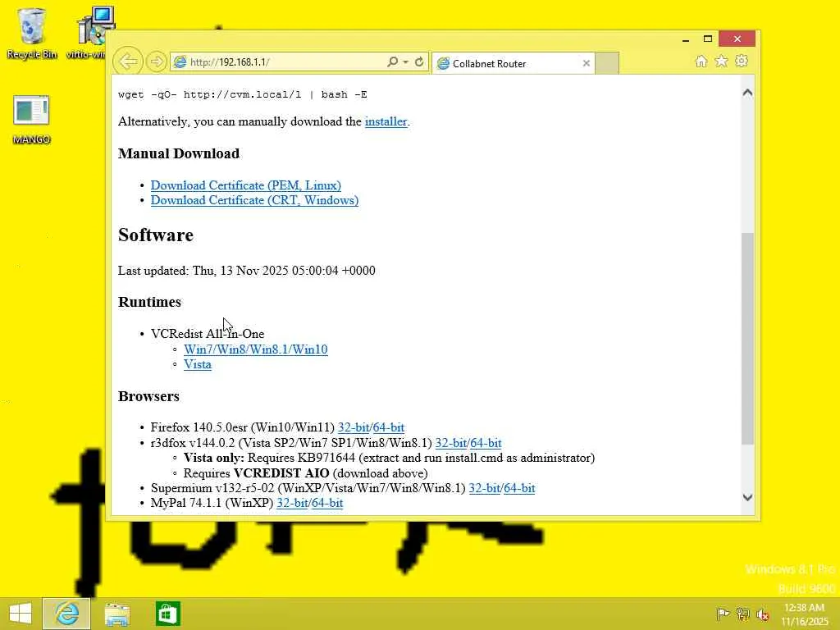Open the Favorites star icon
The width and height of the screenshot is (840, 630).
coord(722,61)
